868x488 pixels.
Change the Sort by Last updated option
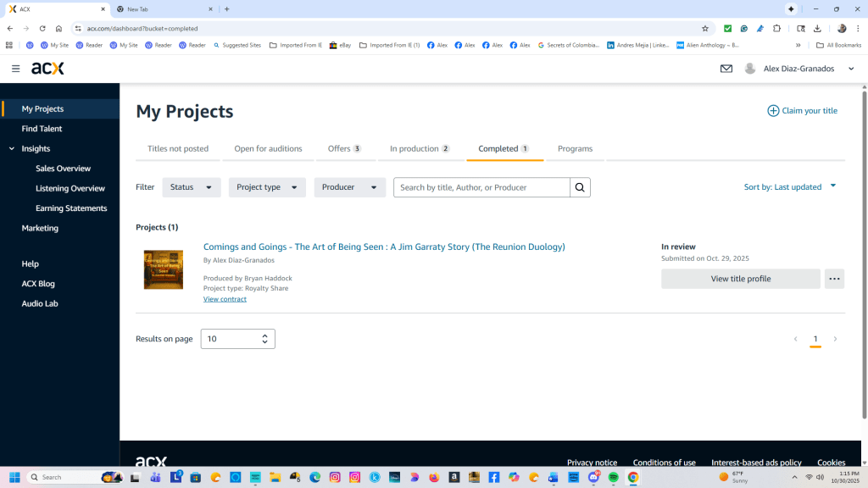click(789, 187)
